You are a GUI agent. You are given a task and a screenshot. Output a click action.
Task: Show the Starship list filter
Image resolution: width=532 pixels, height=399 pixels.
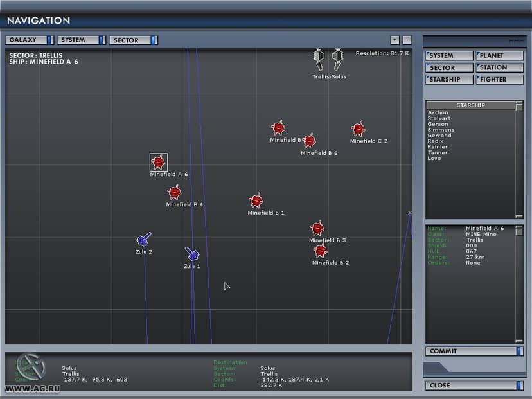pos(449,80)
